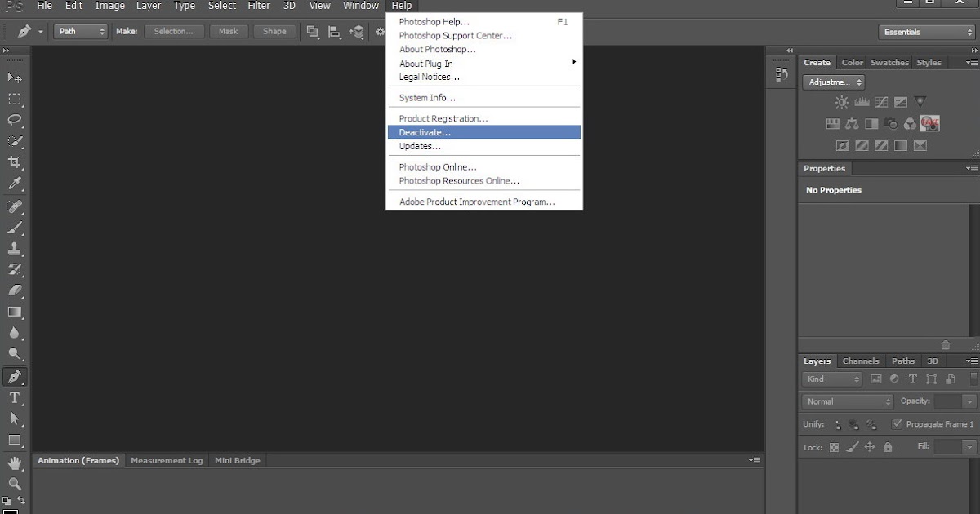The height and width of the screenshot is (514, 980).
Task: Click the Selection button
Action: [174, 32]
